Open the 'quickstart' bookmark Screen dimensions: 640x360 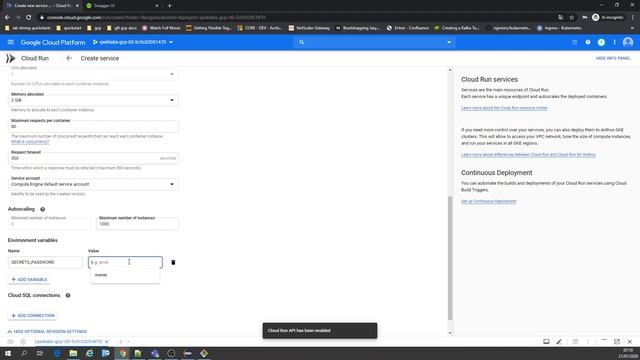coord(69,28)
